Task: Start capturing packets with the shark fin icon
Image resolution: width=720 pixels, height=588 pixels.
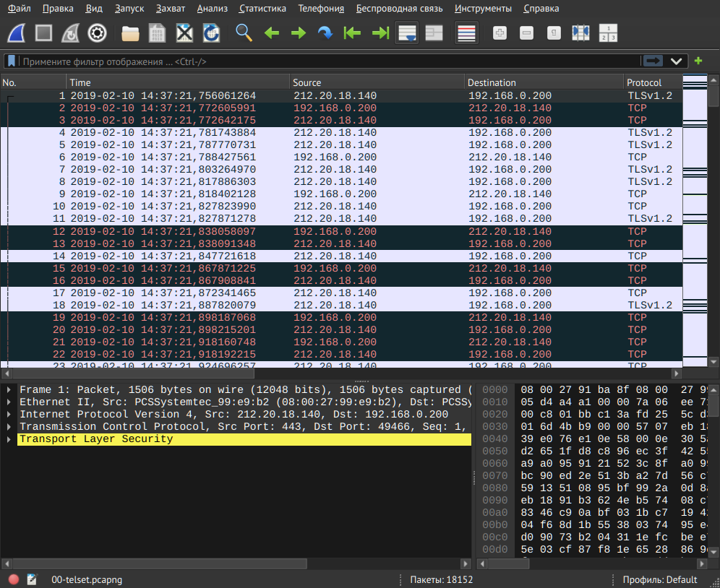Action: tap(17, 33)
